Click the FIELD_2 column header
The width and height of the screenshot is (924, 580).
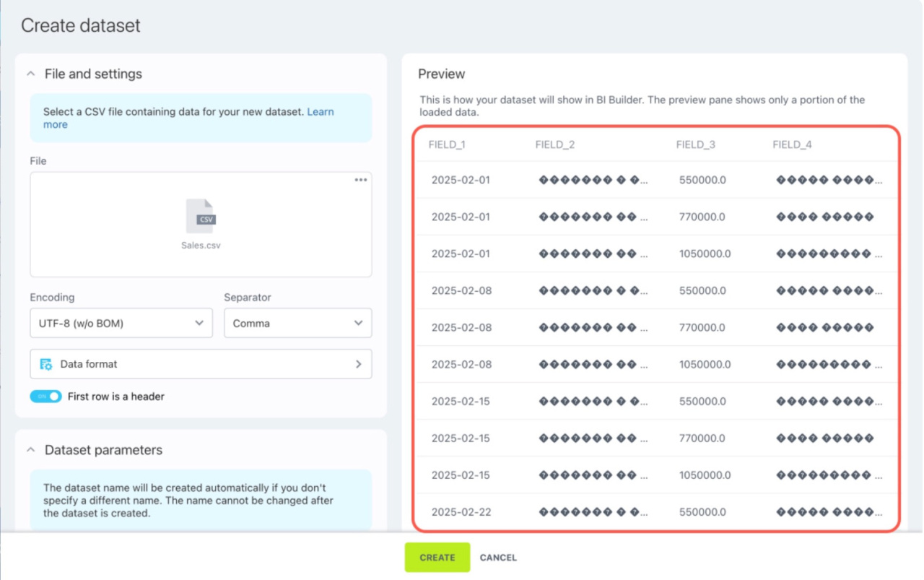click(x=554, y=144)
